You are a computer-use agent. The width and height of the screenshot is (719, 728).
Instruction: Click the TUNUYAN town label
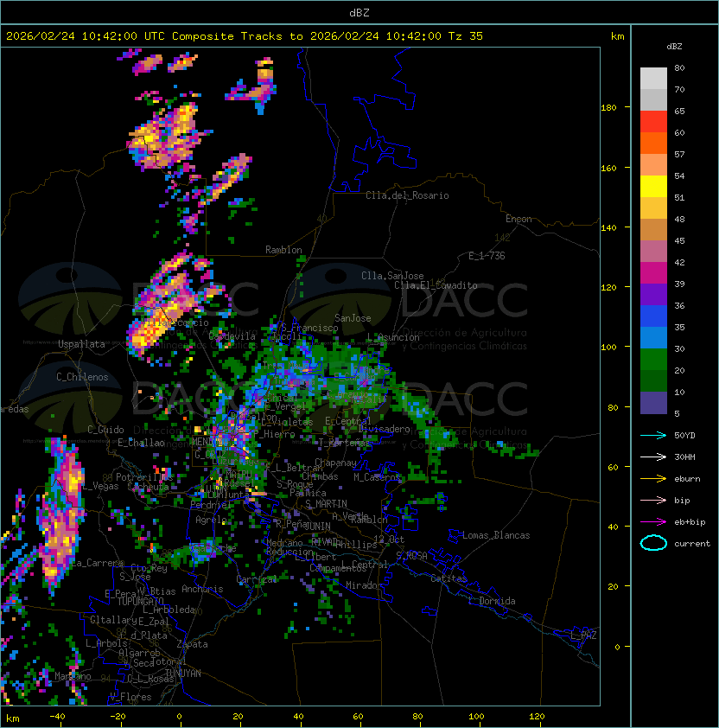182,673
